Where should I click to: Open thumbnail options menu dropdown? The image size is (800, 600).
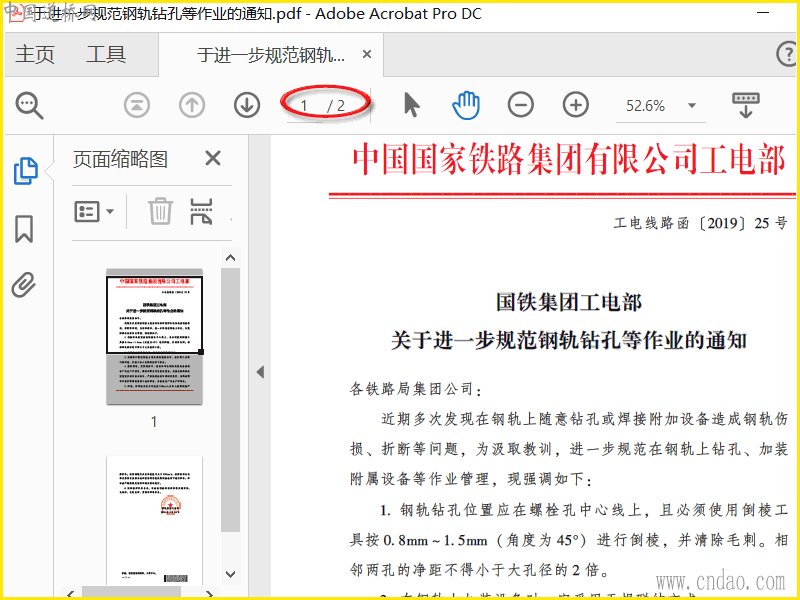click(x=94, y=211)
